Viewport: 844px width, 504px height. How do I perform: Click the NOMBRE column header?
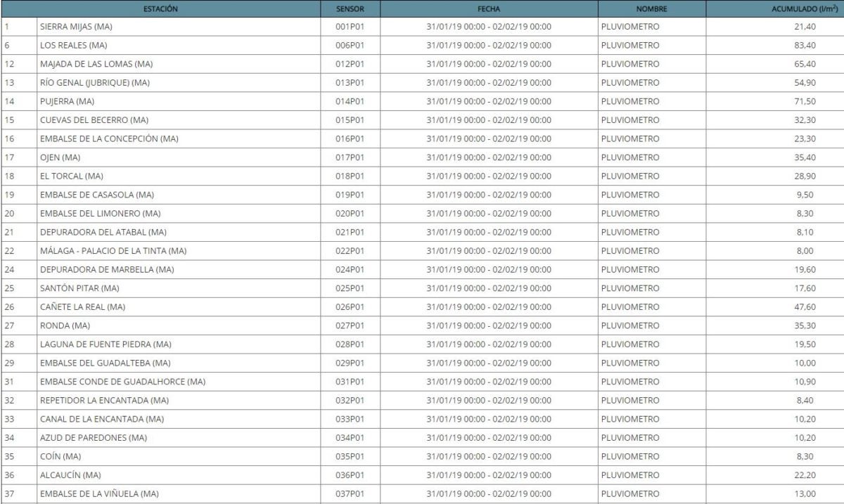tap(651, 9)
